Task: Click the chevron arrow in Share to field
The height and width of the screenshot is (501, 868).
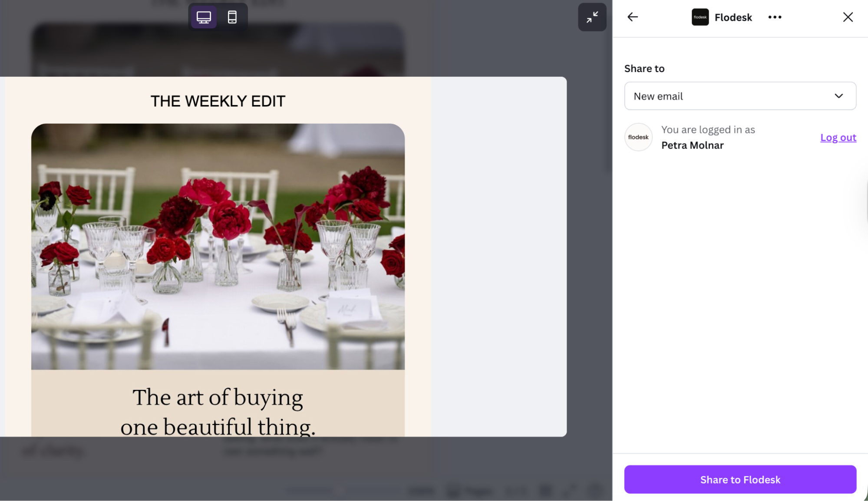Action: click(x=838, y=96)
